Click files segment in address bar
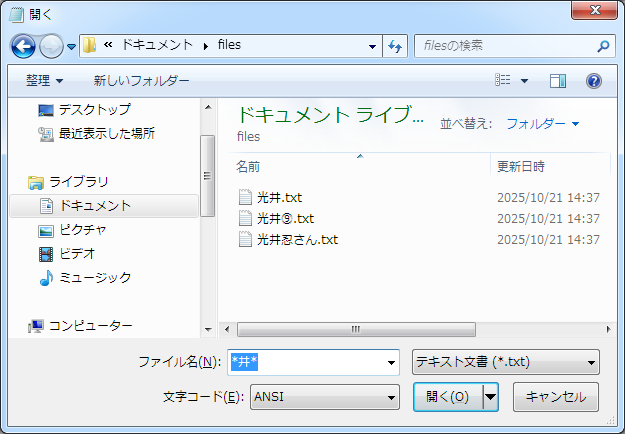This screenshot has height=434, width=625. 229,45
